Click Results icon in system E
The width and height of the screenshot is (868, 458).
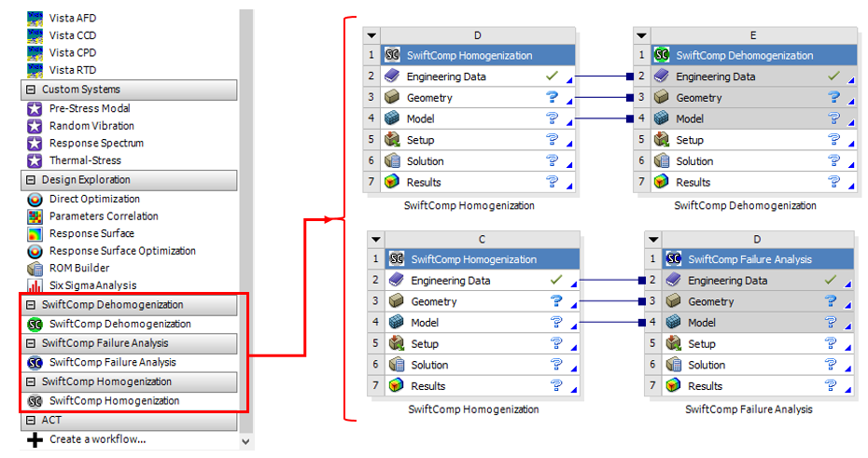[x=662, y=182]
